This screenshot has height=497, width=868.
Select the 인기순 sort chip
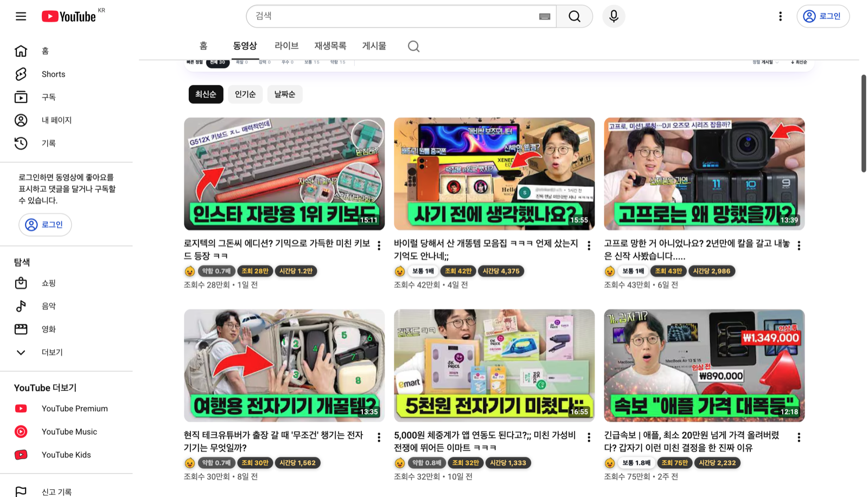point(245,94)
